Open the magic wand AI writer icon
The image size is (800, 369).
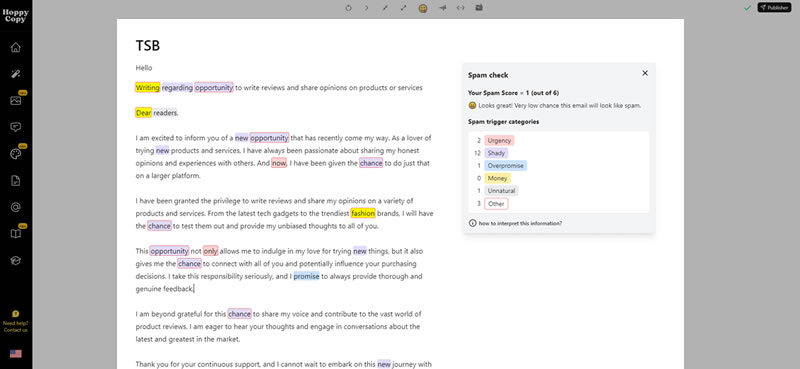pyautogui.click(x=16, y=74)
